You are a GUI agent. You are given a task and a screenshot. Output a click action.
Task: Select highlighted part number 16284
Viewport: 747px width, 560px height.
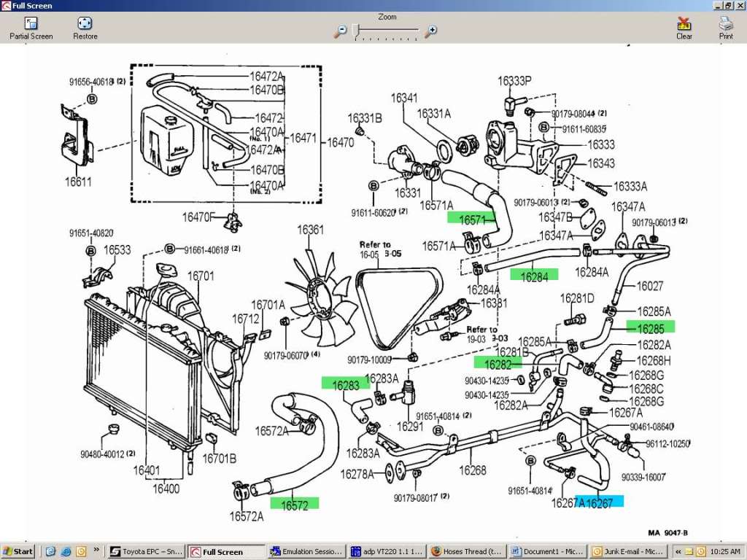point(534,275)
